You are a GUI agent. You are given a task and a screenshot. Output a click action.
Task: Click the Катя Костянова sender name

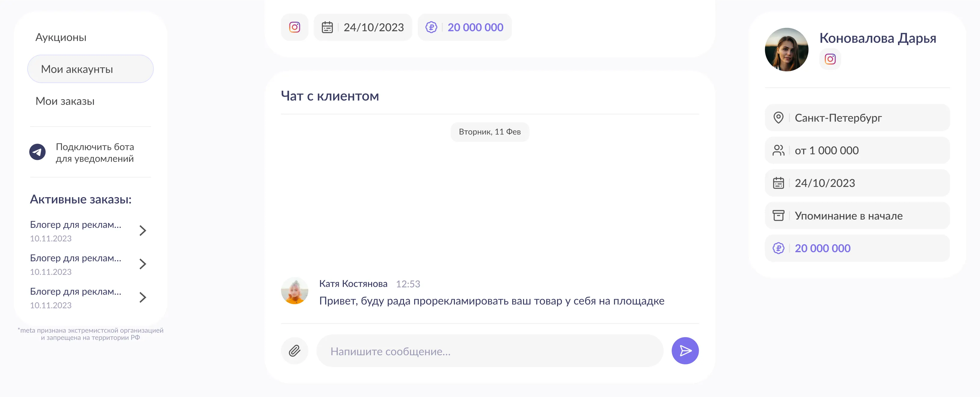(353, 284)
